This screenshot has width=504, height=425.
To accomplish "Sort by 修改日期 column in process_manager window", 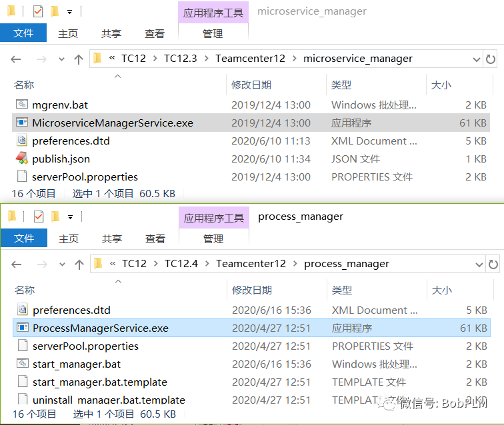I will 252,290.
